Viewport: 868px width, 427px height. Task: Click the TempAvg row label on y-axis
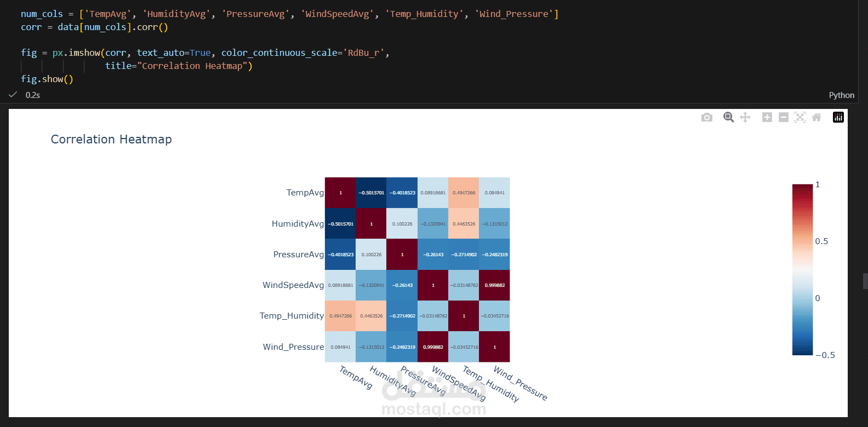[305, 193]
